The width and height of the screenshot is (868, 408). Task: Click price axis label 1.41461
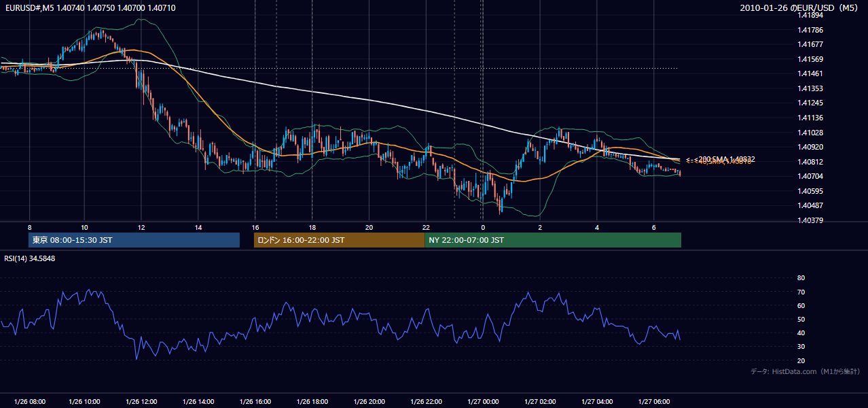coord(810,73)
